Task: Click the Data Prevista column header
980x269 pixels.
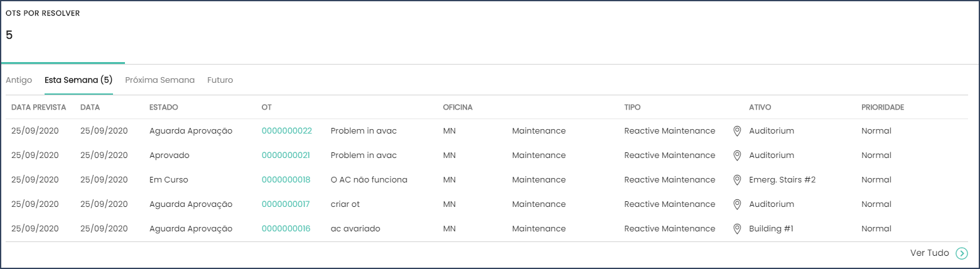Action: tap(39, 108)
